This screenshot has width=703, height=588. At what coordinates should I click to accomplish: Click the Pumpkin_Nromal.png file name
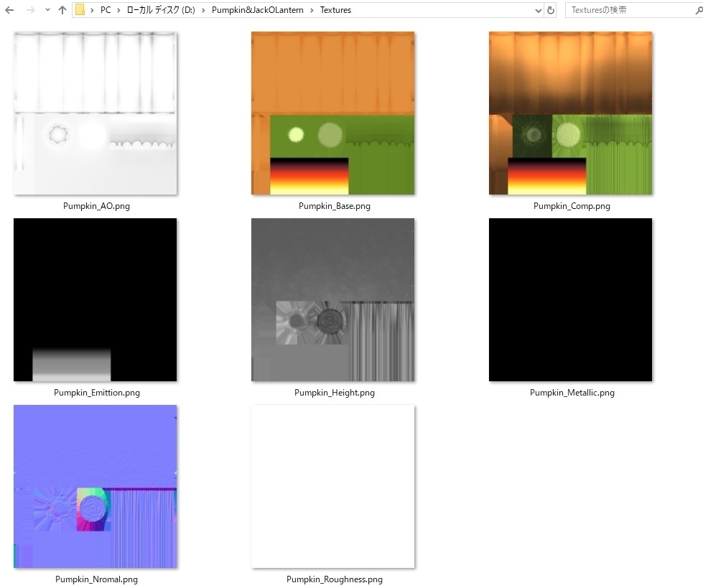(96, 579)
